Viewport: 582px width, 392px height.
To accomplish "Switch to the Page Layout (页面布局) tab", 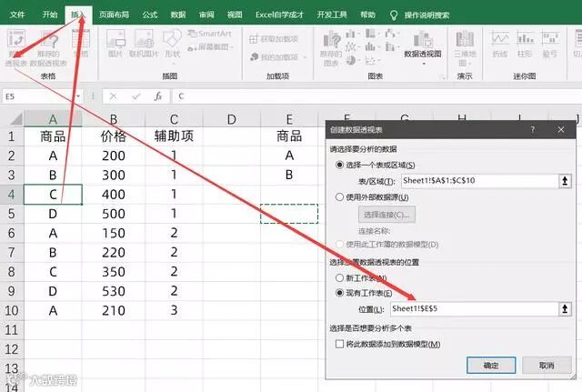I will (114, 15).
